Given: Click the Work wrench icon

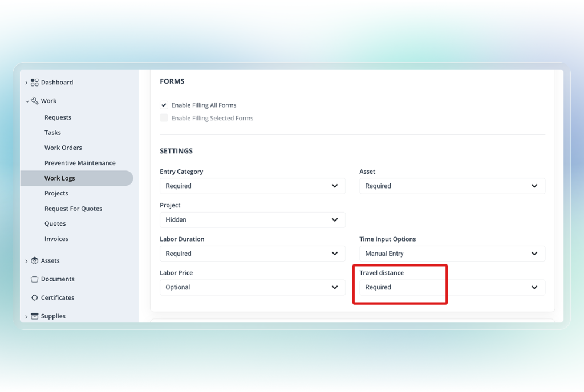Looking at the screenshot, I should [35, 101].
